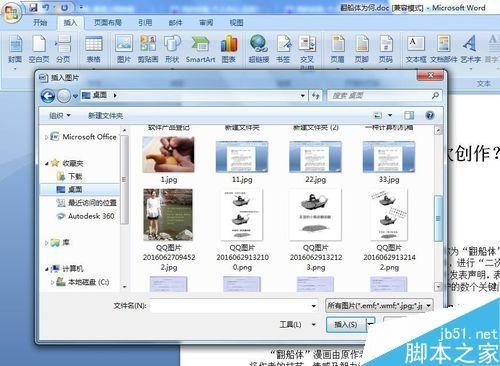
Task: Click the navigation pane scrollbar thumb
Action: [124, 179]
